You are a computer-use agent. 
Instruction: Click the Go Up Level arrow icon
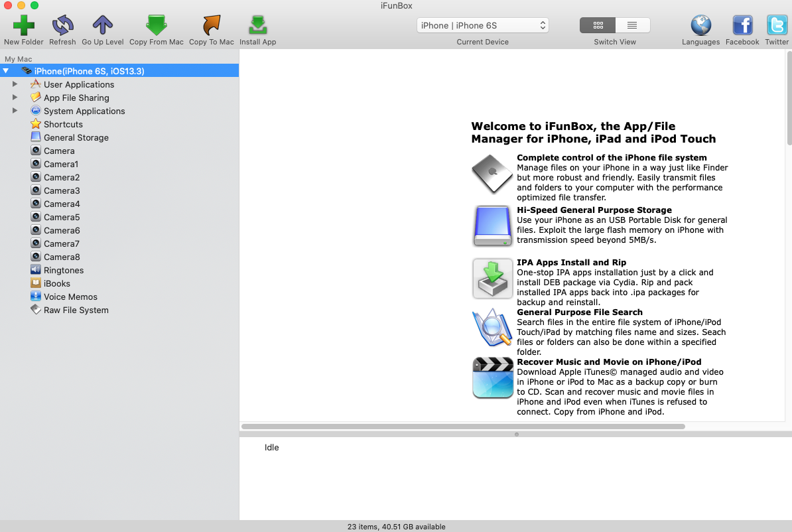tap(103, 25)
